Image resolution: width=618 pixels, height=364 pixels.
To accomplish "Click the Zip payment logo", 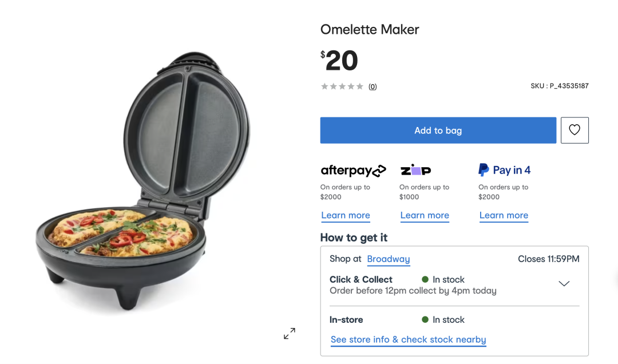I will point(416,170).
